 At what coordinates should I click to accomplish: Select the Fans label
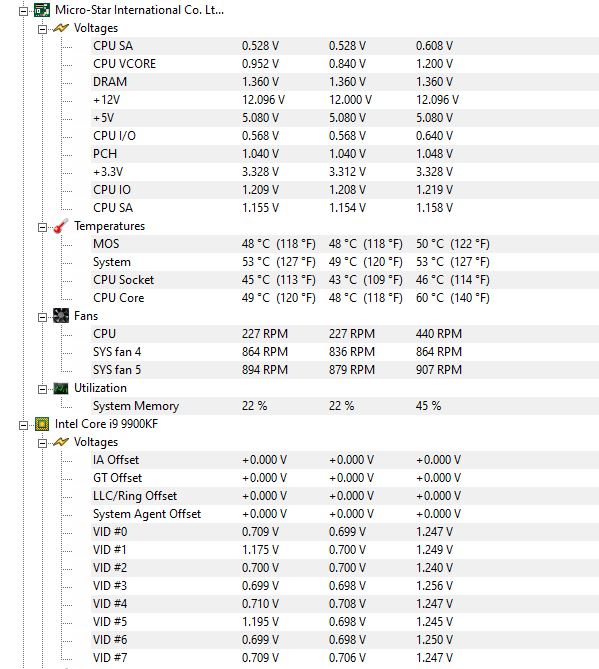pyautogui.click(x=86, y=316)
